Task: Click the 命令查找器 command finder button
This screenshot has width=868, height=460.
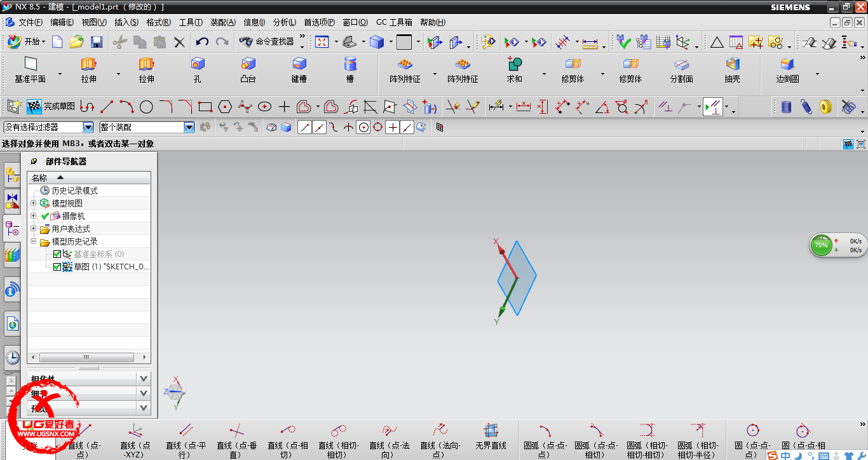Action: coord(267,42)
